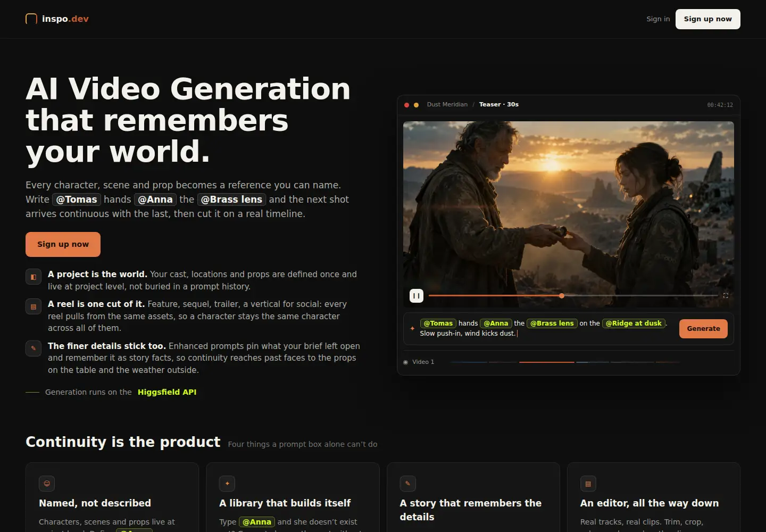
Task: Click the hero paragraph @Tomas chip
Action: tap(77, 199)
